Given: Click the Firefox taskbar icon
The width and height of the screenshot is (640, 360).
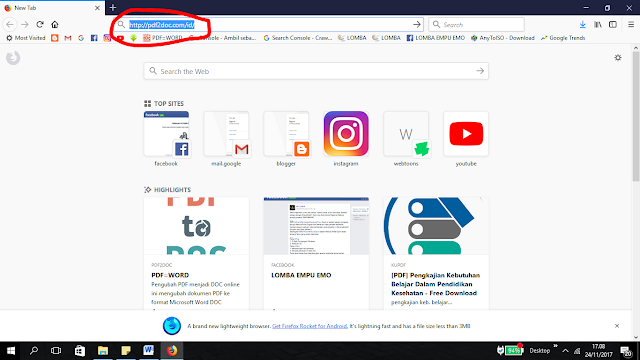Looking at the screenshot, I should tap(172, 351).
